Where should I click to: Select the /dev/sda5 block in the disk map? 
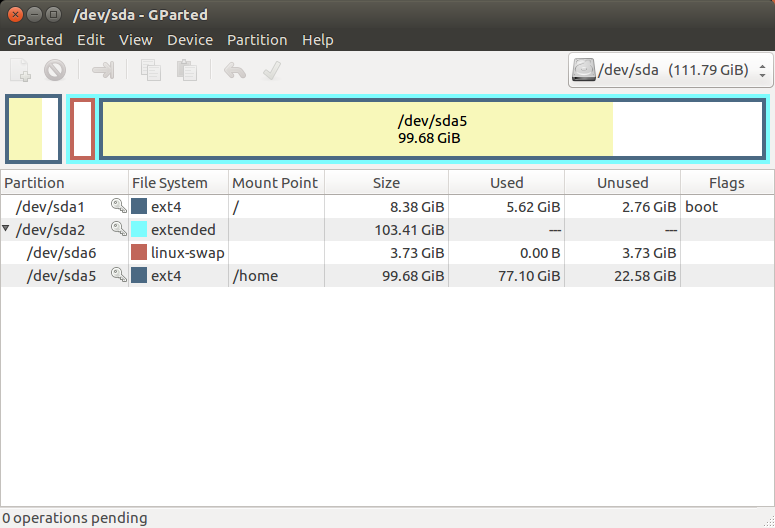(432, 130)
